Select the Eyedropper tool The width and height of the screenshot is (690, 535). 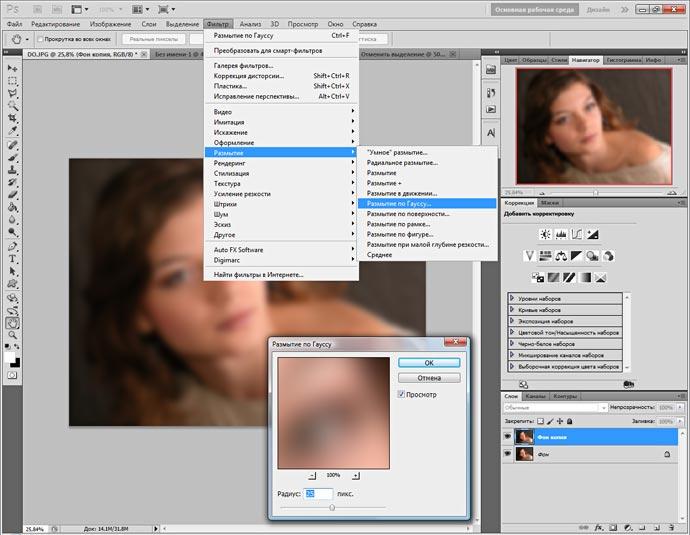[x=12, y=131]
